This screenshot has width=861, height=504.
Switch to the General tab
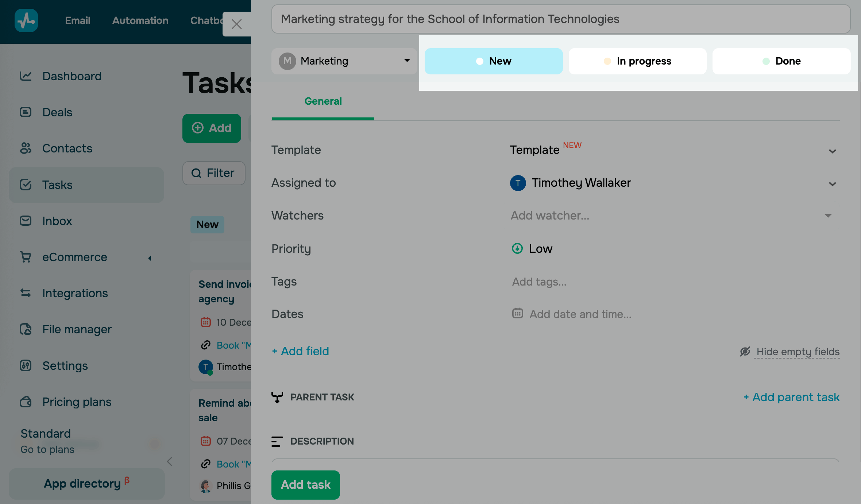[323, 101]
